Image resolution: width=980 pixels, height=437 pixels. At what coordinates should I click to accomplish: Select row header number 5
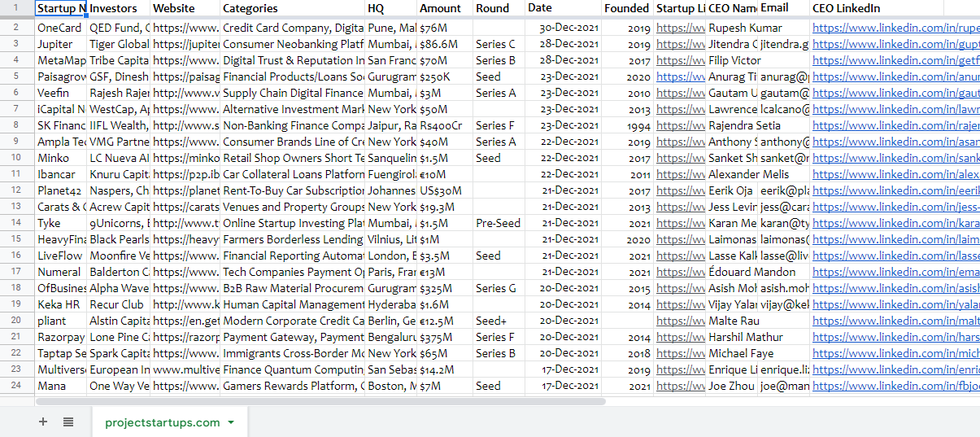click(17, 76)
